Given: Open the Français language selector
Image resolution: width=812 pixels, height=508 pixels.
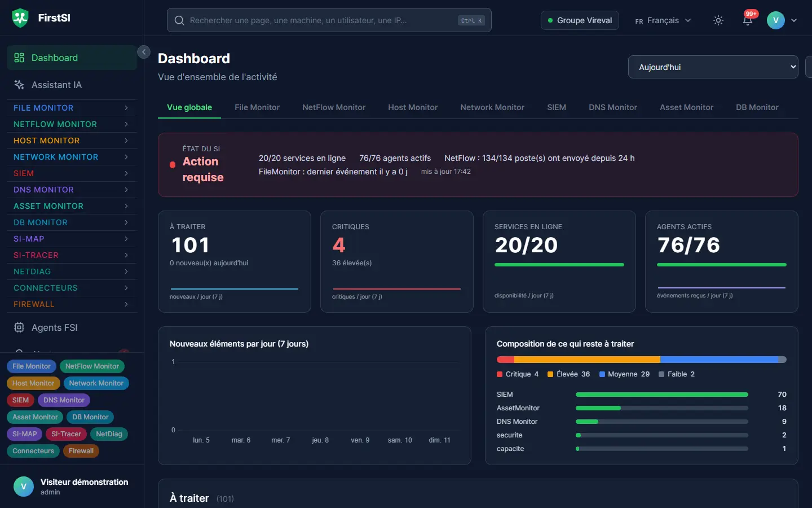Looking at the screenshot, I should coord(663,20).
